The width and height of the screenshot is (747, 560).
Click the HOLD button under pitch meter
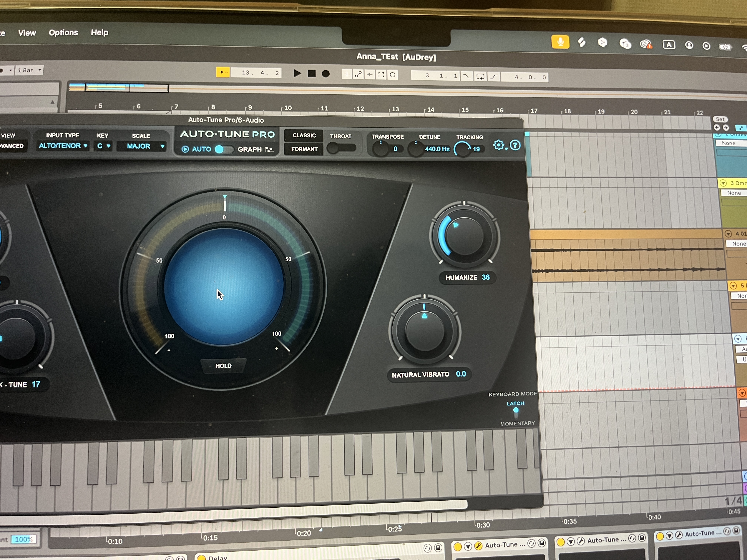click(x=224, y=366)
